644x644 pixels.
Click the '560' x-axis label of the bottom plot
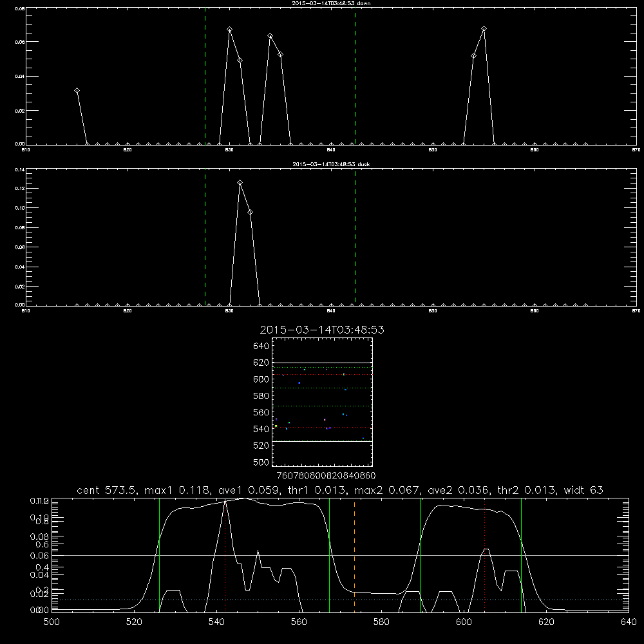point(299,622)
